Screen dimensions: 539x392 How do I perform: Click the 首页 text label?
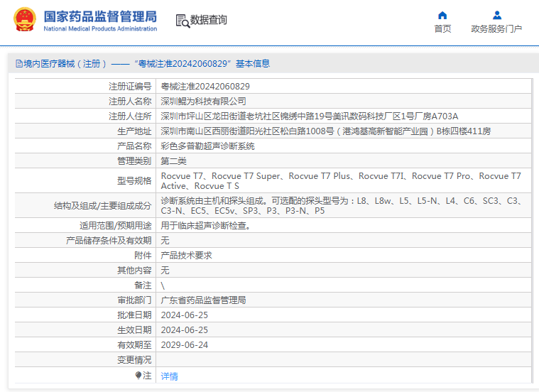(x=442, y=29)
